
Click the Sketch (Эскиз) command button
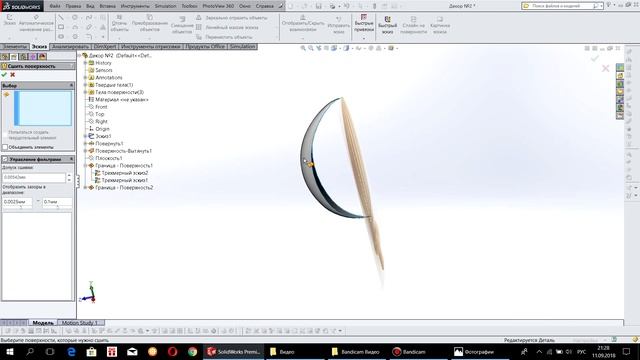pyautogui.click(x=9, y=20)
